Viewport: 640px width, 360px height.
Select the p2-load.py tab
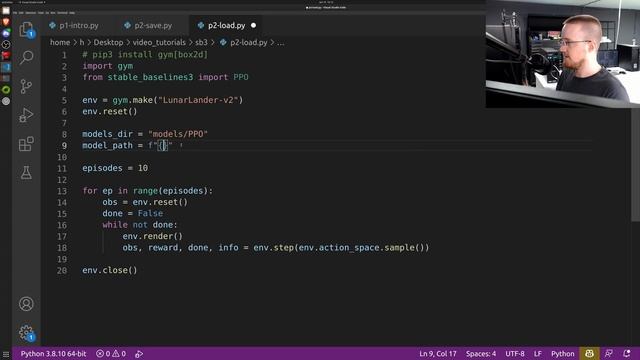click(226, 25)
